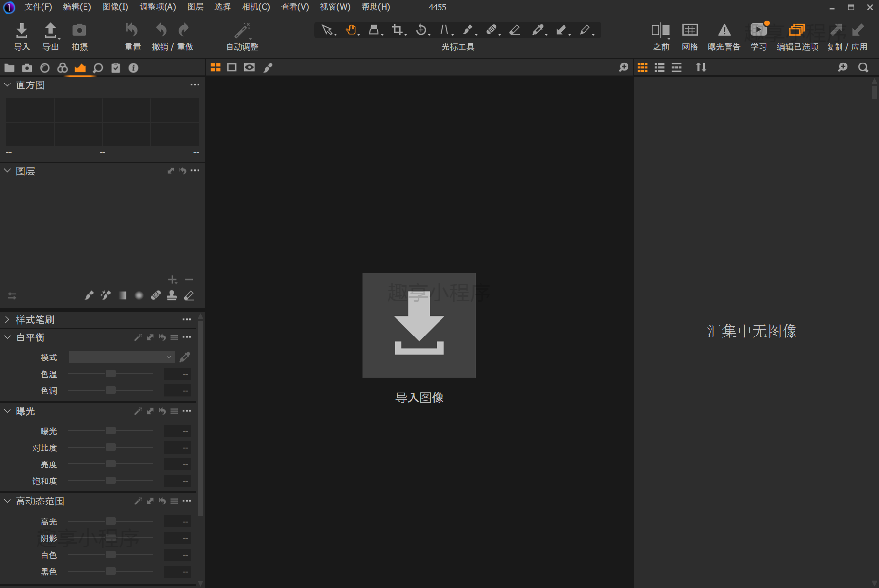Open the magnifier details tool tab
The height and width of the screenshot is (588, 879).
[98, 68]
